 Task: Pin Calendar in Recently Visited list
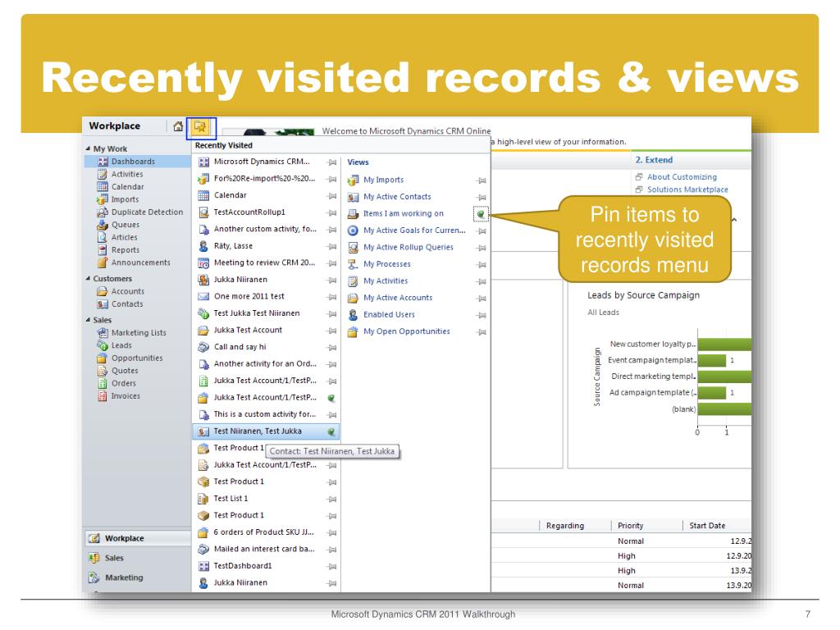(x=332, y=196)
